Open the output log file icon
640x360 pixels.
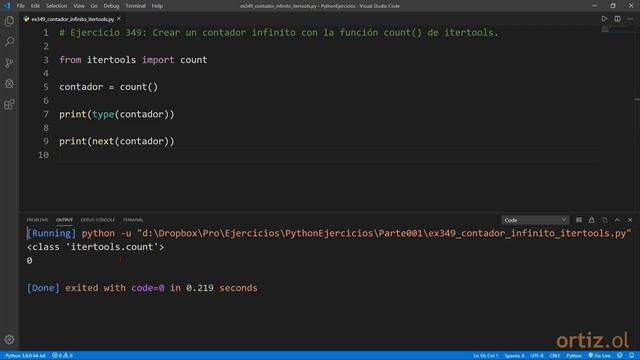pos(604,220)
